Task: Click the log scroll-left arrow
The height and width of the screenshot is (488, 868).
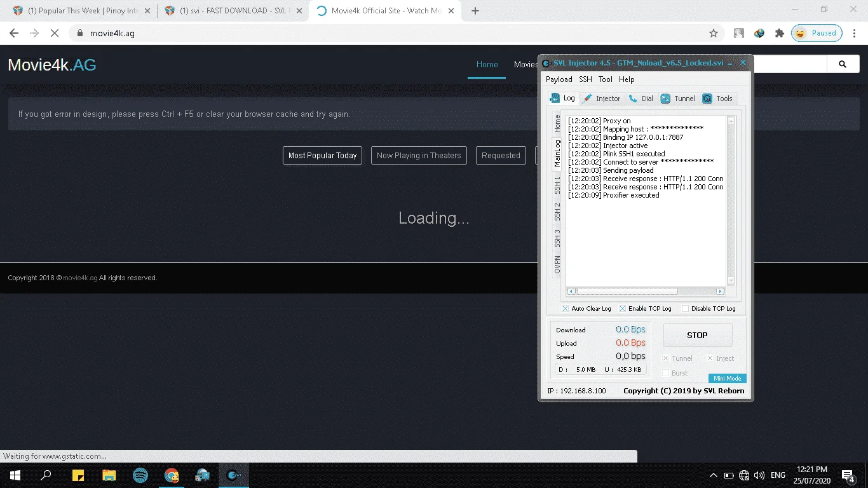Action: click(x=571, y=291)
